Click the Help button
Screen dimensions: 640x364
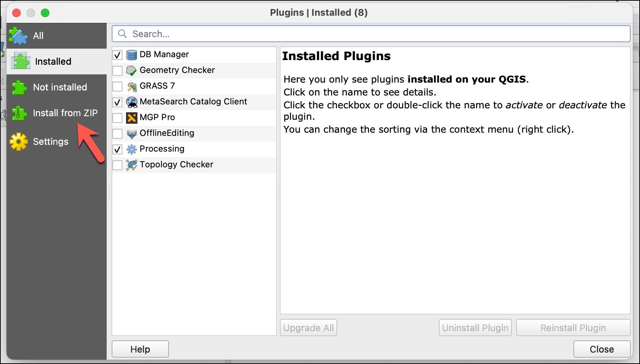(x=140, y=349)
